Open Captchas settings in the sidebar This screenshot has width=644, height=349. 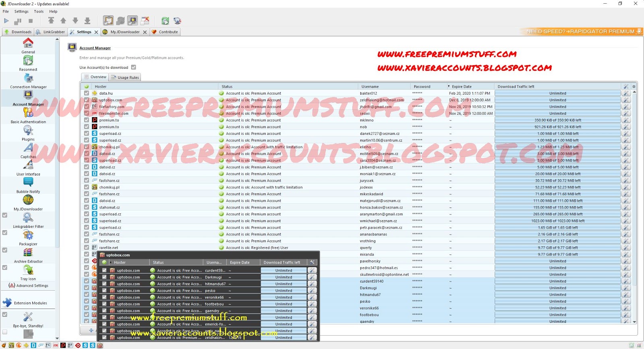click(x=28, y=151)
